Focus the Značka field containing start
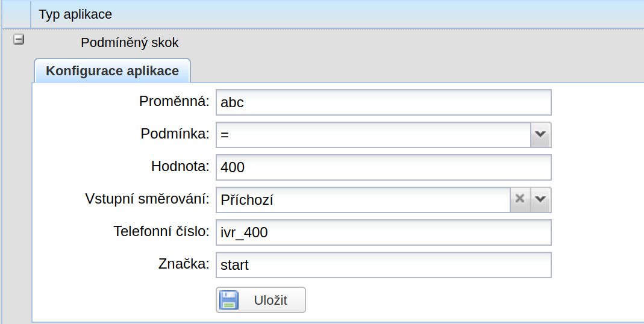 [384, 265]
